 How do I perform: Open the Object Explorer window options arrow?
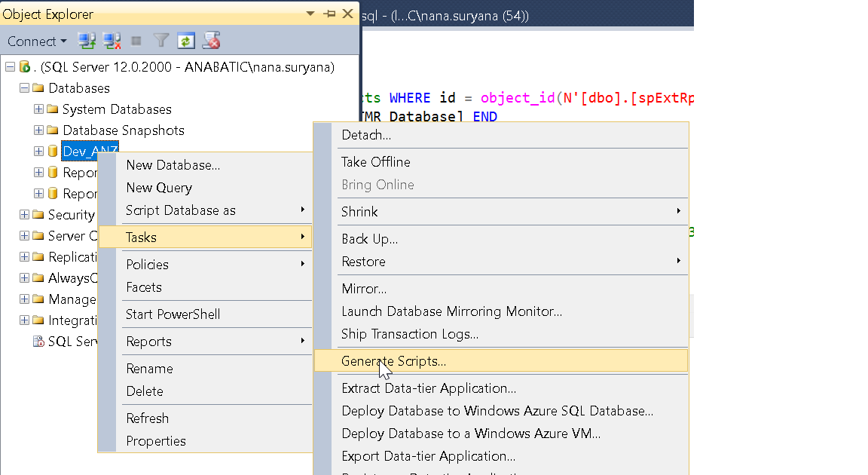[x=310, y=13]
